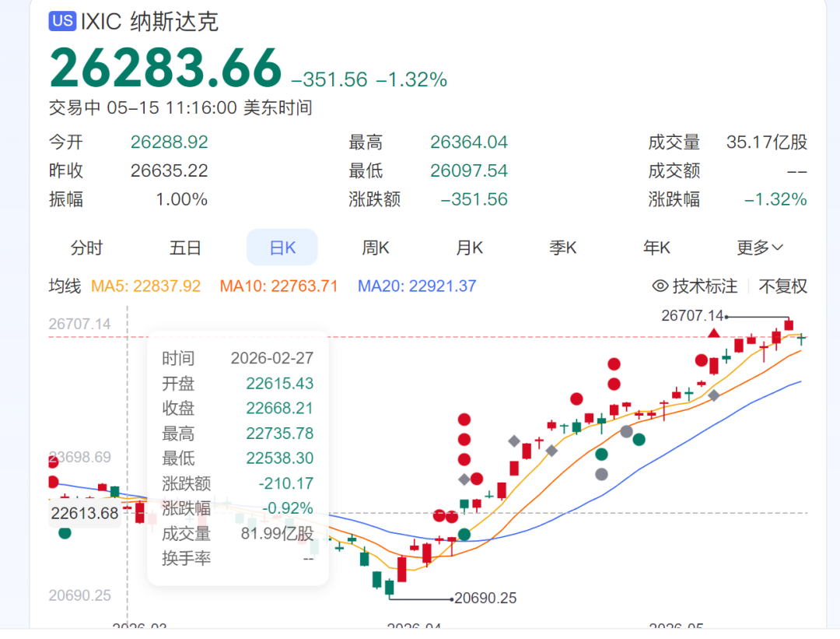
Task: Switch to the 月K chart tab
Action: click(469, 248)
